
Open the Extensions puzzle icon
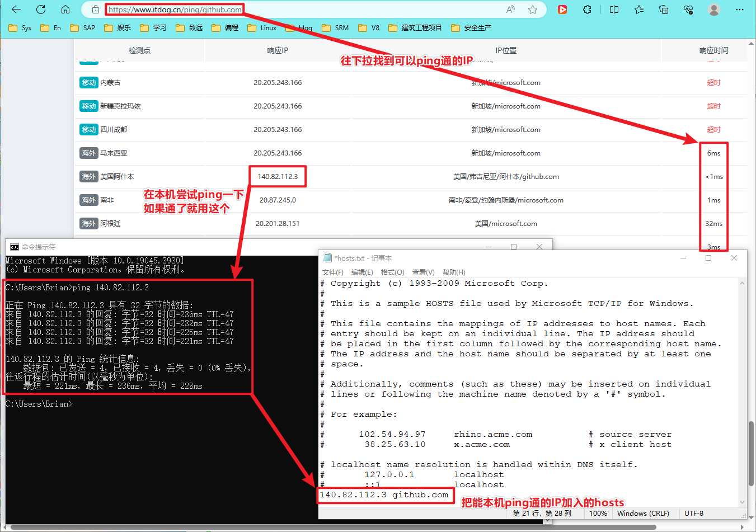(587, 10)
